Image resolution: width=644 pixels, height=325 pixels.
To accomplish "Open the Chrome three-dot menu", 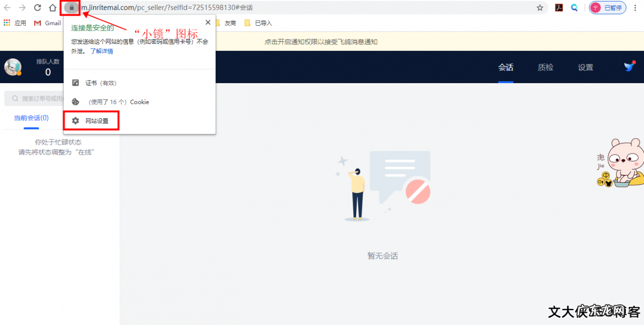I will pos(635,8).
